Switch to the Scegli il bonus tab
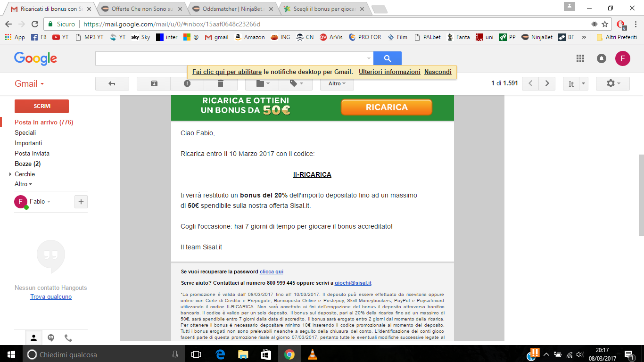 tap(323, 9)
